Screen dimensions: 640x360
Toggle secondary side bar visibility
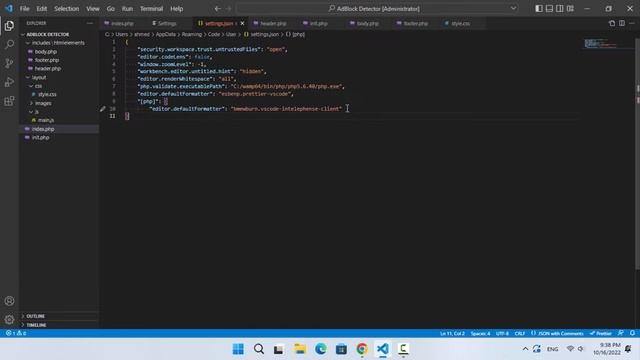tap(560, 9)
